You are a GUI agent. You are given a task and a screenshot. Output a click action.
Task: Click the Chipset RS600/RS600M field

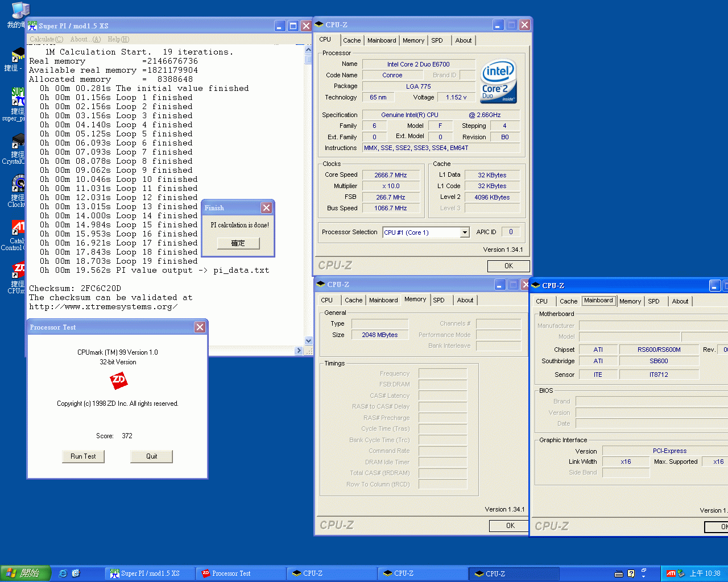(659, 350)
